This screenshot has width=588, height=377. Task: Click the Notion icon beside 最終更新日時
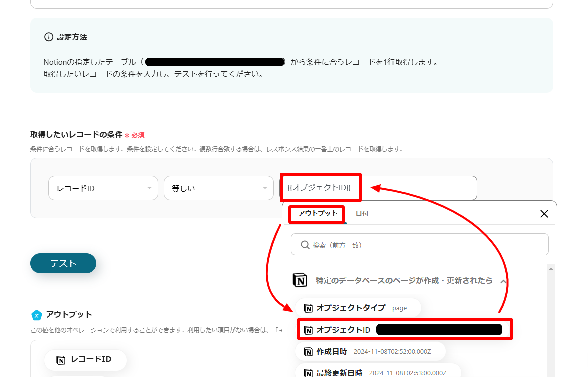coord(307,372)
